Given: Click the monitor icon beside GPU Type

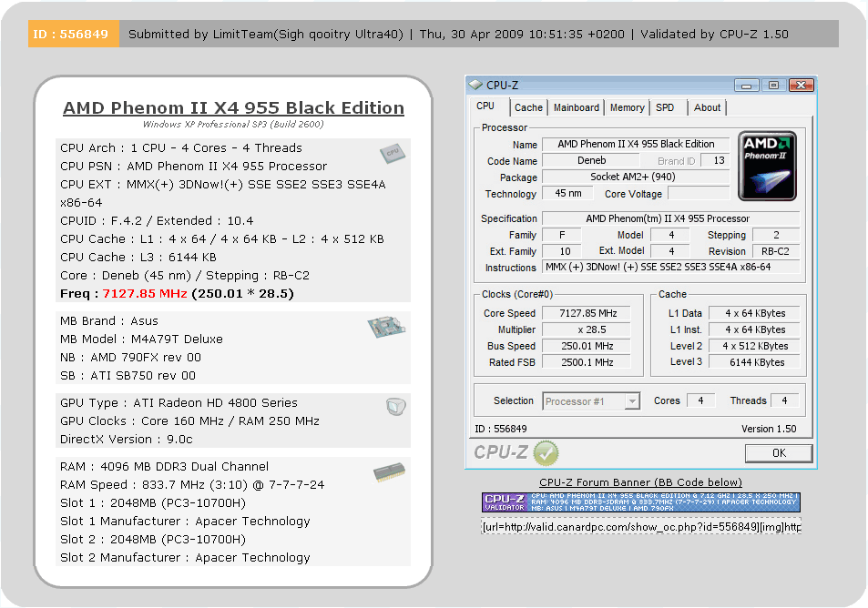Looking at the screenshot, I should click(396, 407).
